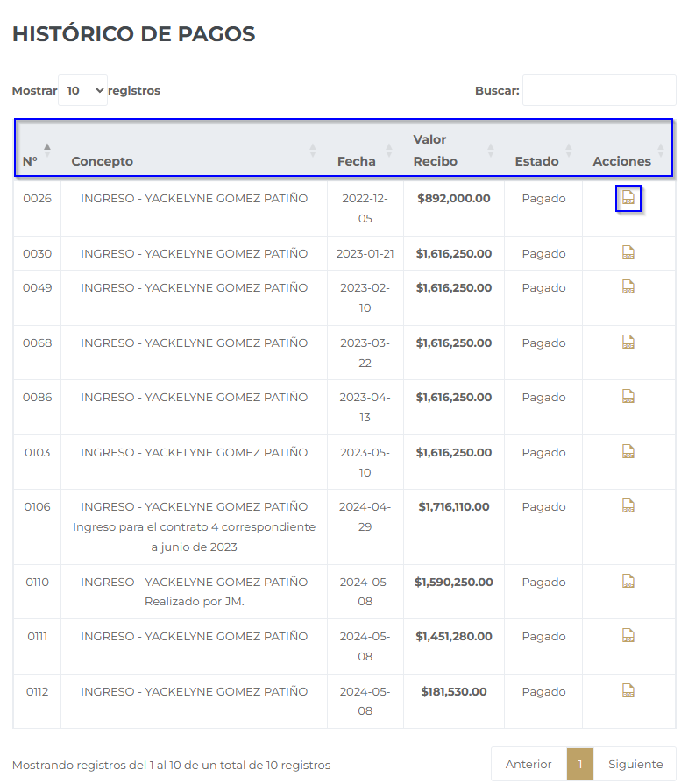View receipt document for payment 0049

click(628, 287)
